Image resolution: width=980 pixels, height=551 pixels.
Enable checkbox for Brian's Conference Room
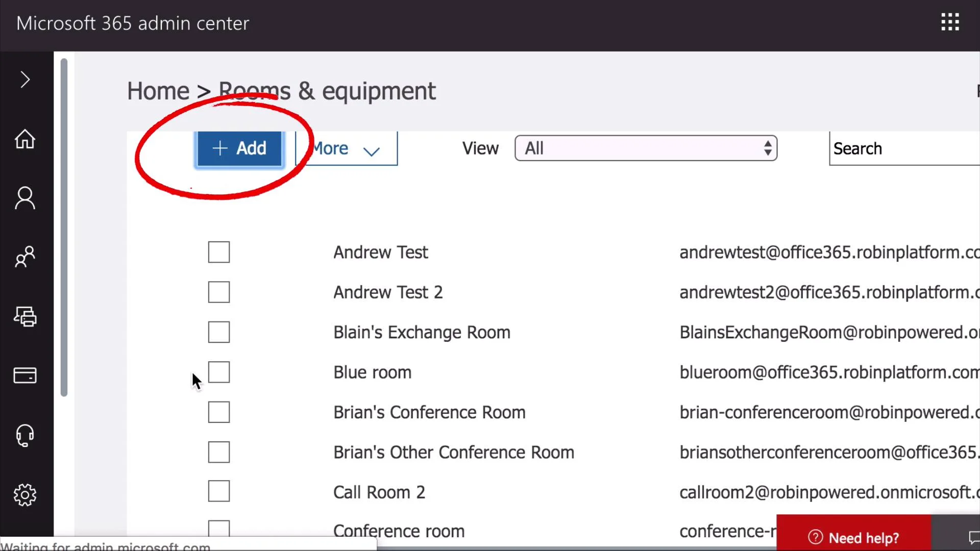[219, 412]
